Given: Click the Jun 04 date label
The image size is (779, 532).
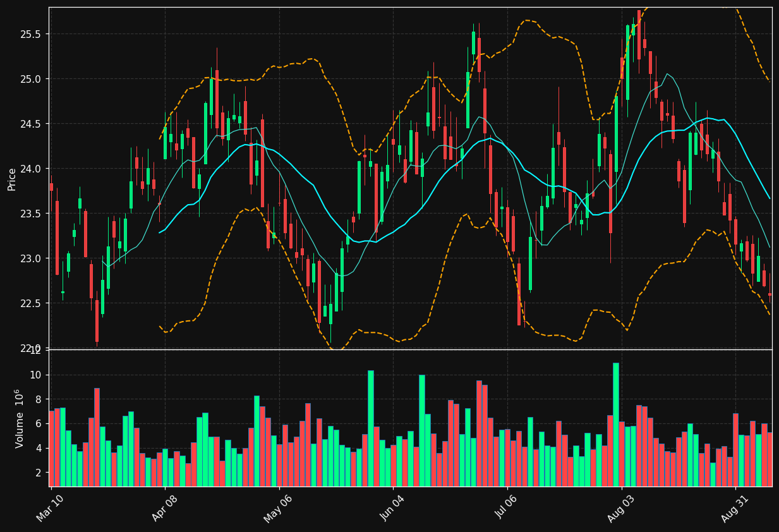Looking at the screenshot, I should click(393, 508).
